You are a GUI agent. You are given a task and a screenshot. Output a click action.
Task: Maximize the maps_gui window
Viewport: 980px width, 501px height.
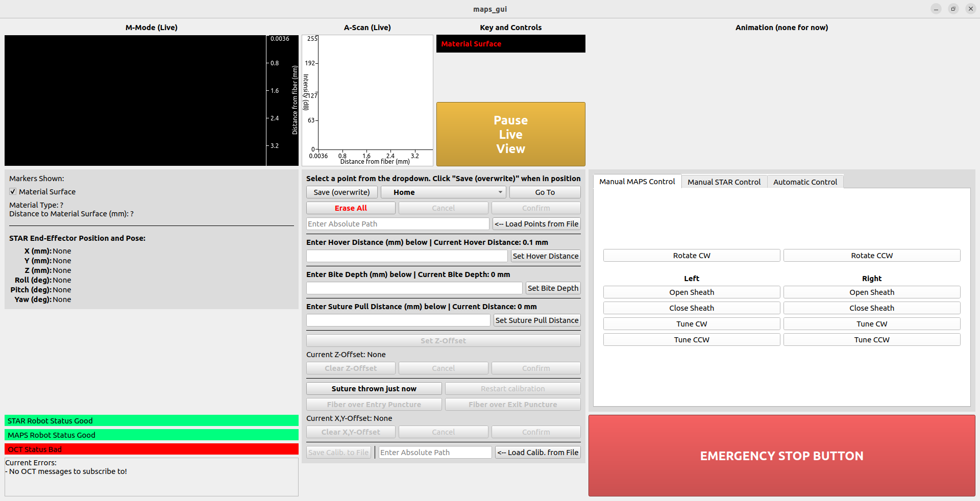pos(953,9)
